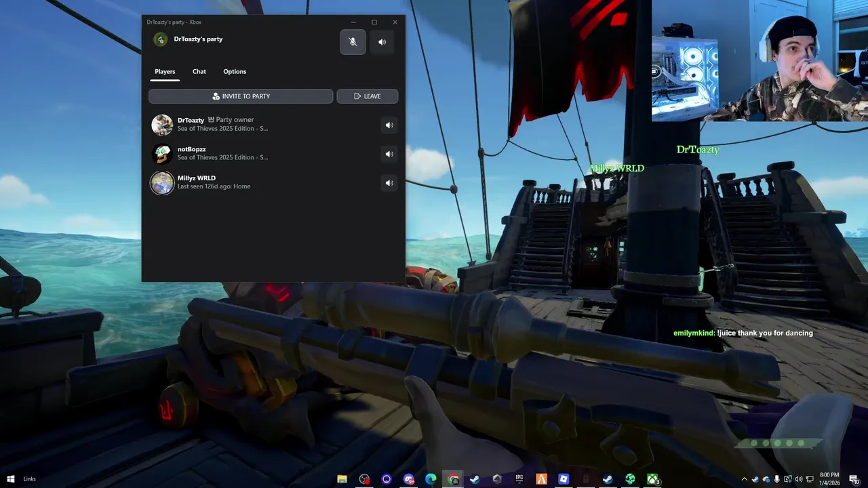The width and height of the screenshot is (868, 488).
Task: Unmute the microphone in the party window
Action: (x=353, y=42)
